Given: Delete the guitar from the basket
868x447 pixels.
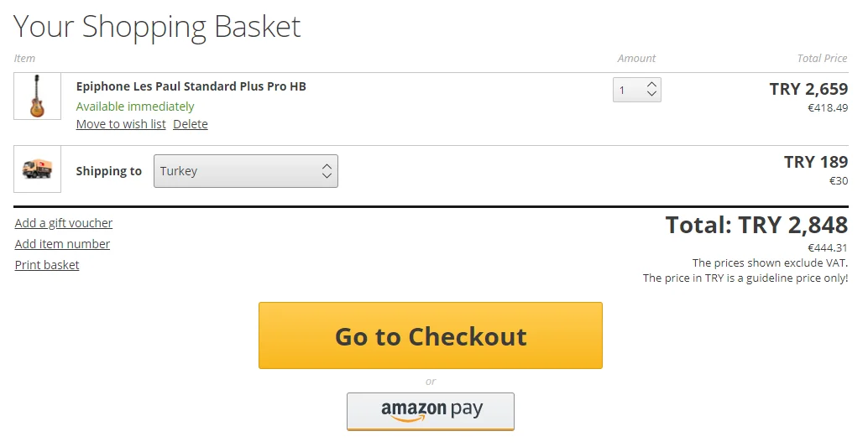Looking at the screenshot, I should pos(191,124).
